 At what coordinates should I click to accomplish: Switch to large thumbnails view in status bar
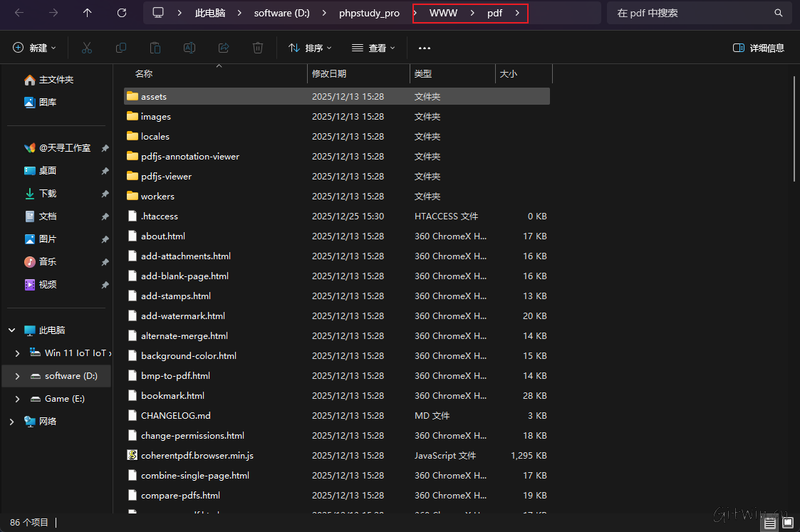coord(788,523)
